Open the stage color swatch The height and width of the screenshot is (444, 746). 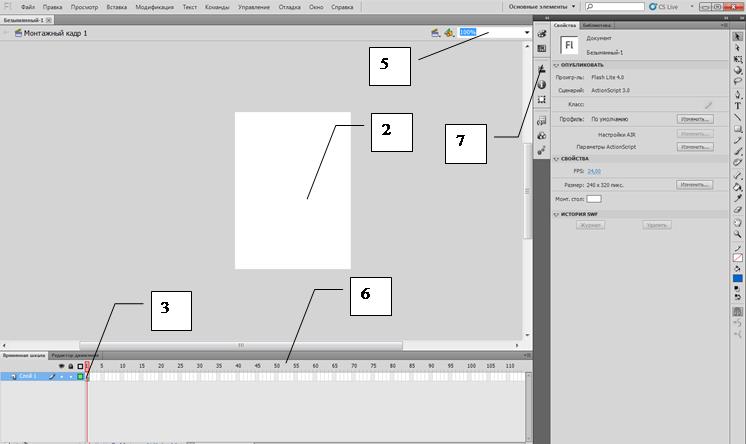(594, 199)
